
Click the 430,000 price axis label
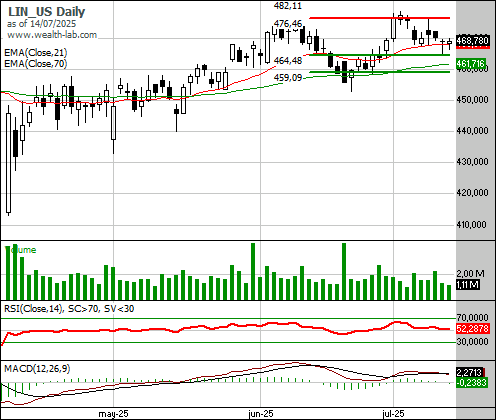click(x=472, y=162)
